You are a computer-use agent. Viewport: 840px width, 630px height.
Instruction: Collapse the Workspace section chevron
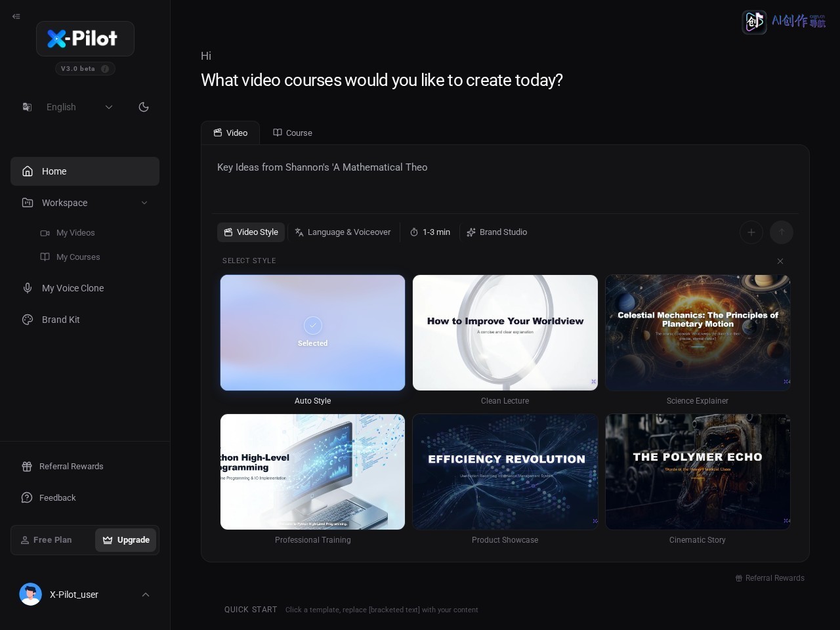coord(144,203)
